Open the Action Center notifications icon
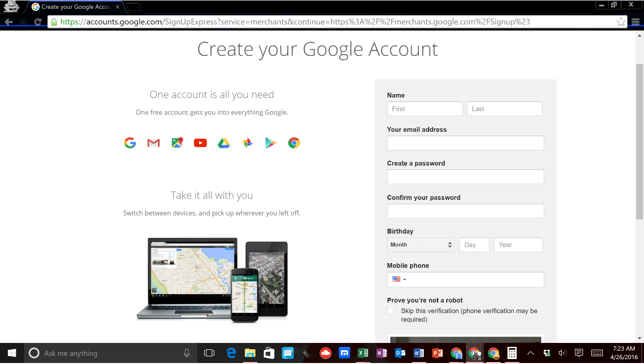This screenshot has height=364, width=644. [579, 353]
